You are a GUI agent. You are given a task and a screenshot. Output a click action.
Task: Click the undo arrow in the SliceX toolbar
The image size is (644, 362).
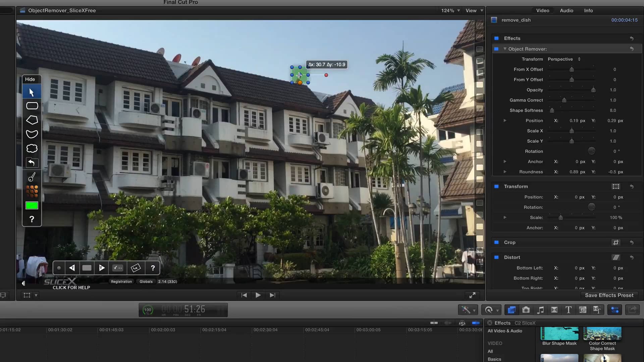(x=32, y=163)
